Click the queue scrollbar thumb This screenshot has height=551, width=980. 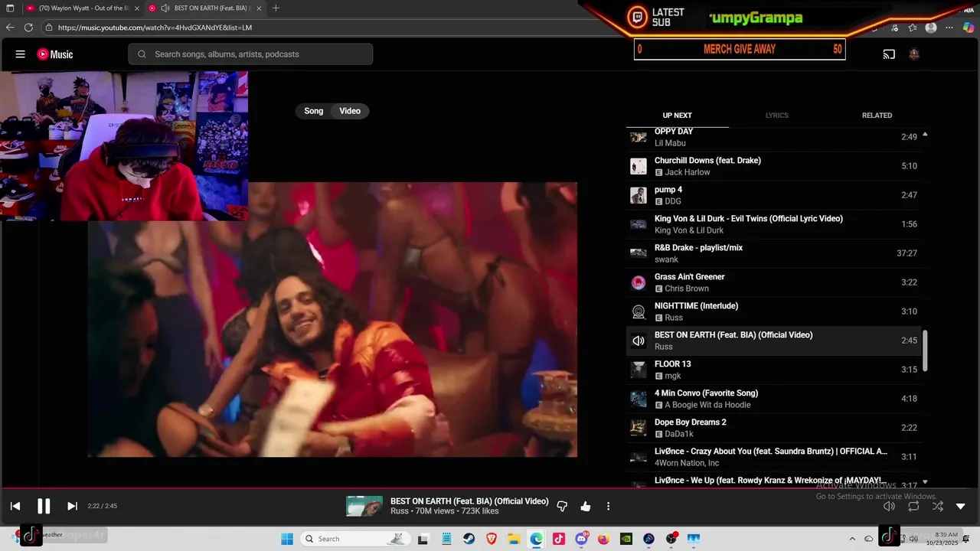coord(925,350)
